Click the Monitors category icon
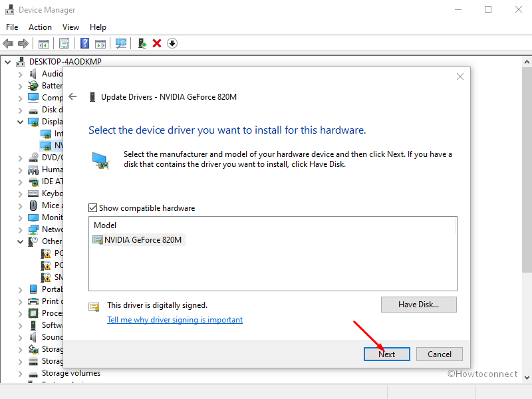The width and height of the screenshot is (532, 399). pos(33,217)
